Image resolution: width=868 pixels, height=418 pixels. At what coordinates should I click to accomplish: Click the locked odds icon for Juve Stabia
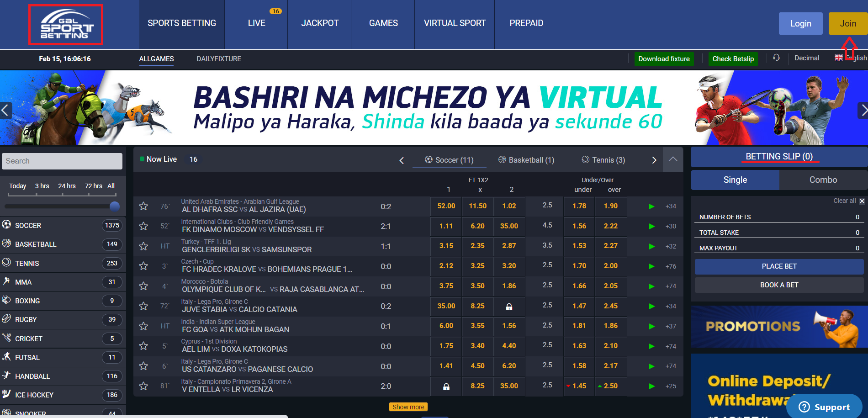pyautogui.click(x=509, y=307)
